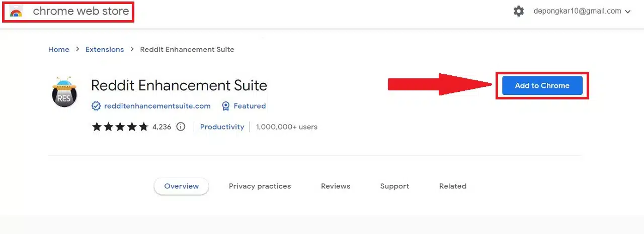Open the Extensions breadcrumb link
This screenshot has height=234, width=644.
tap(105, 49)
